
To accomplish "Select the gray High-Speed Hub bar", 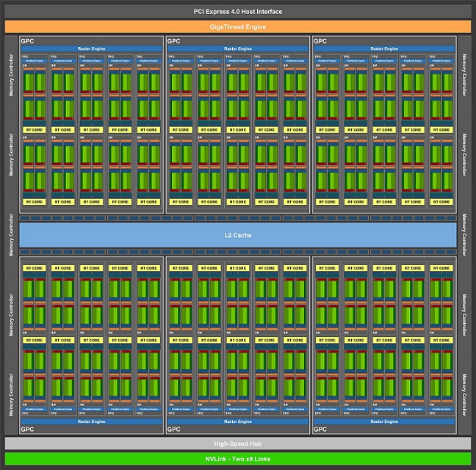I will (x=238, y=444).
